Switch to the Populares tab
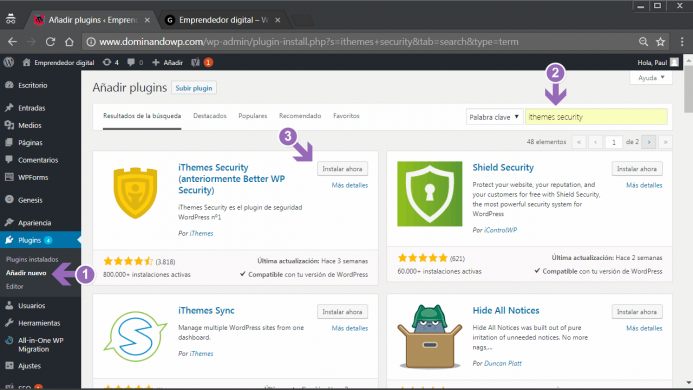The width and height of the screenshot is (693, 390). point(253,116)
